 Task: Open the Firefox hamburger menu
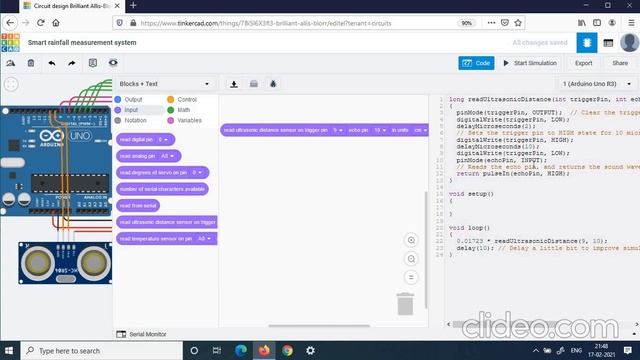pos(631,23)
